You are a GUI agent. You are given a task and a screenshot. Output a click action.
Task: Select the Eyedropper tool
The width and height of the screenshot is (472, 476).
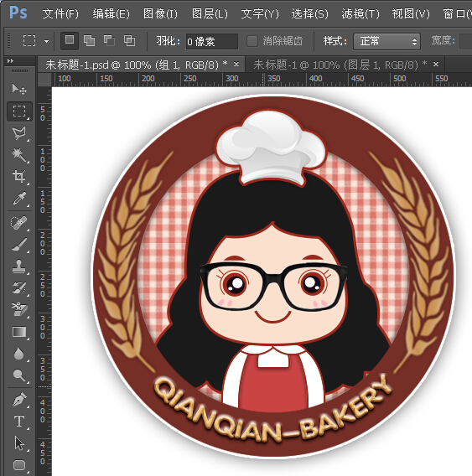click(x=19, y=199)
